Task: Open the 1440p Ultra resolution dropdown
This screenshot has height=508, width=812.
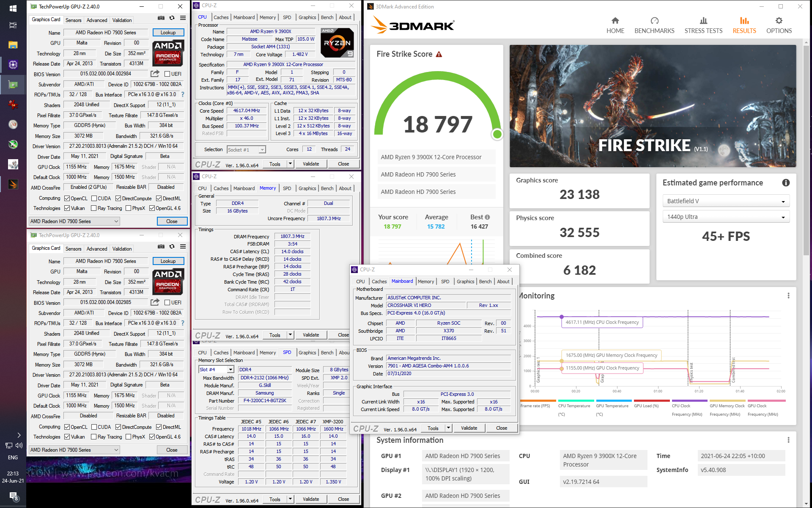Action: 726,217
